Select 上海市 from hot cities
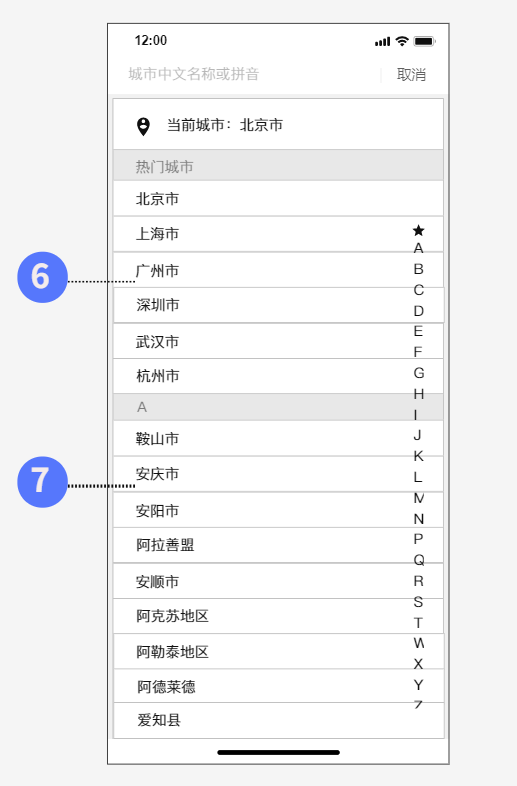The height and width of the screenshot is (786, 517). [x=278, y=234]
